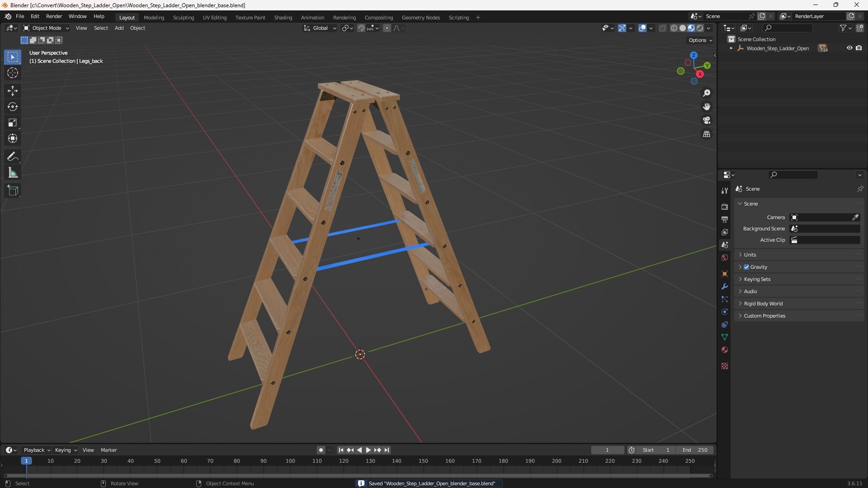
Task: Open the Material properties tab icon
Action: click(x=725, y=350)
